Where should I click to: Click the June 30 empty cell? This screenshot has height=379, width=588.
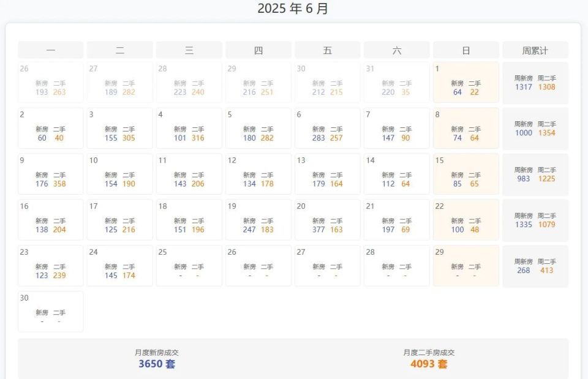51,312
